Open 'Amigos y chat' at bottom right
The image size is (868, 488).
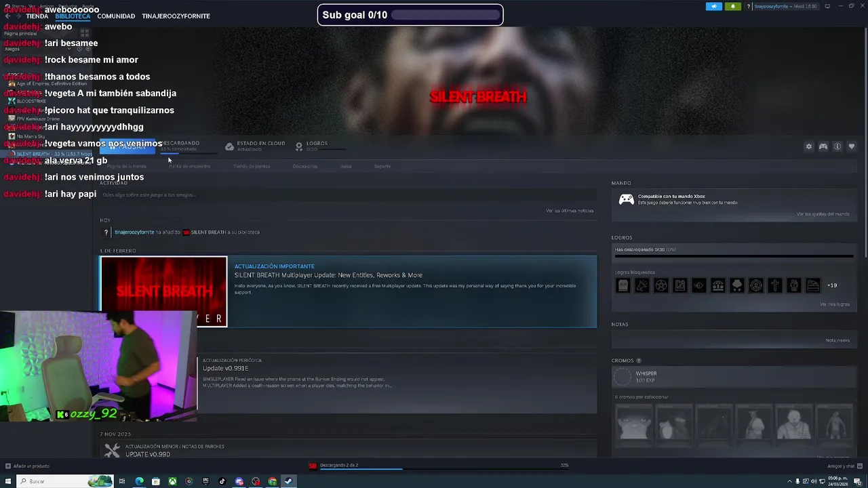844,466
